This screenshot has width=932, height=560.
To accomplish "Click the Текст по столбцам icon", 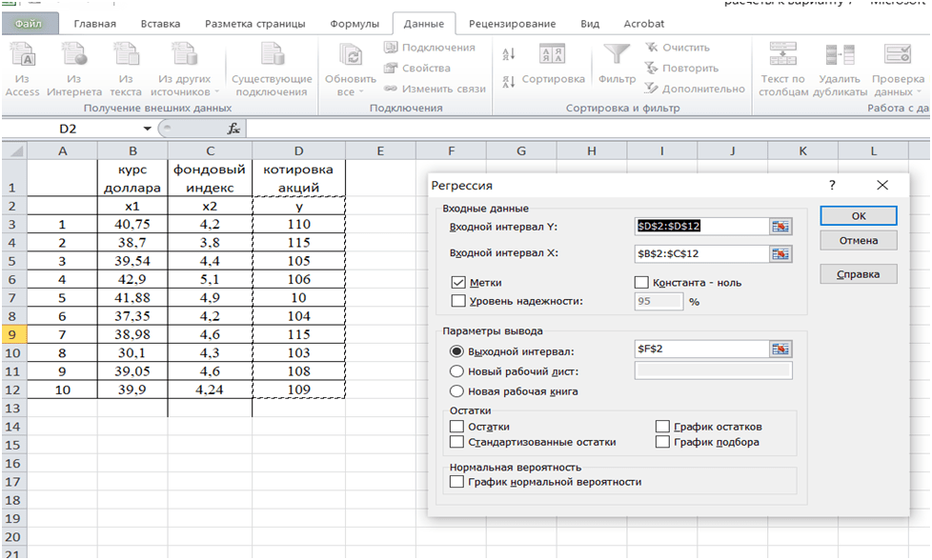I will [x=782, y=54].
